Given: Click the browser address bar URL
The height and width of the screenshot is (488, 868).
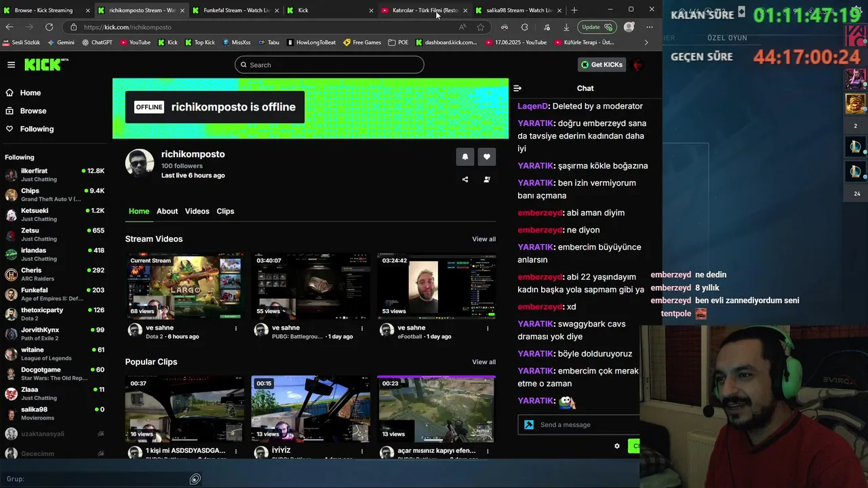Looking at the screenshot, I should 127,27.
